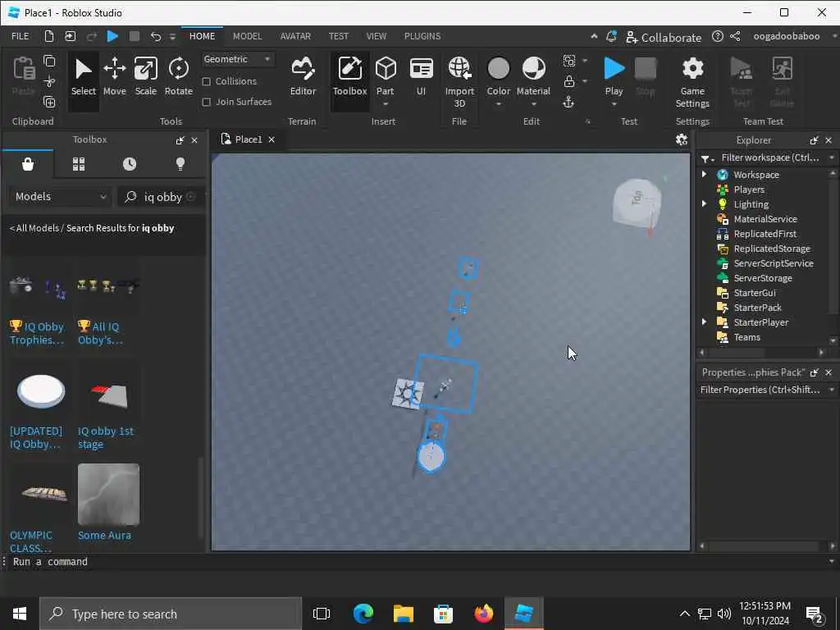
Task: Click the Lock tool icon
Action: 569,81
